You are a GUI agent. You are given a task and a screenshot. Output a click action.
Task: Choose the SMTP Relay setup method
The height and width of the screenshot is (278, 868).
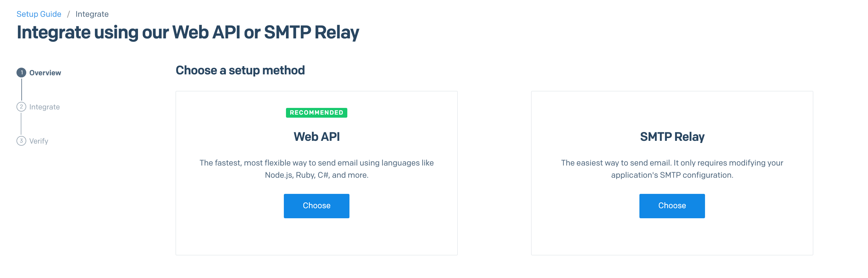672,206
